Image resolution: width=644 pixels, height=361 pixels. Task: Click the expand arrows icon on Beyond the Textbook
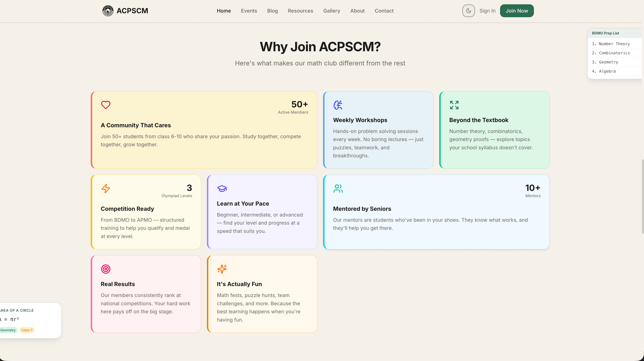[454, 105]
